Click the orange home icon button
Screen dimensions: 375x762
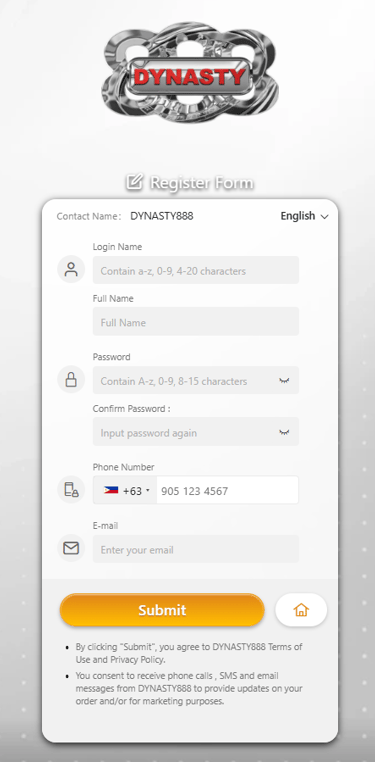click(301, 609)
